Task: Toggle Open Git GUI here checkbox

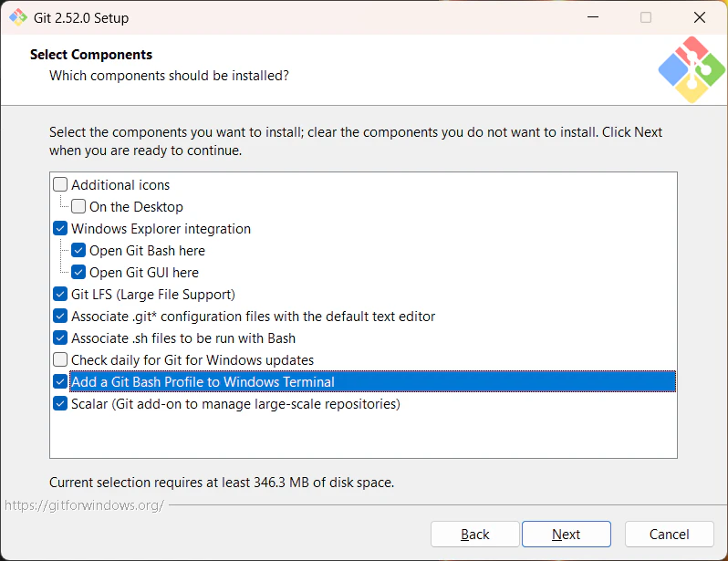Action: click(78, 272)
